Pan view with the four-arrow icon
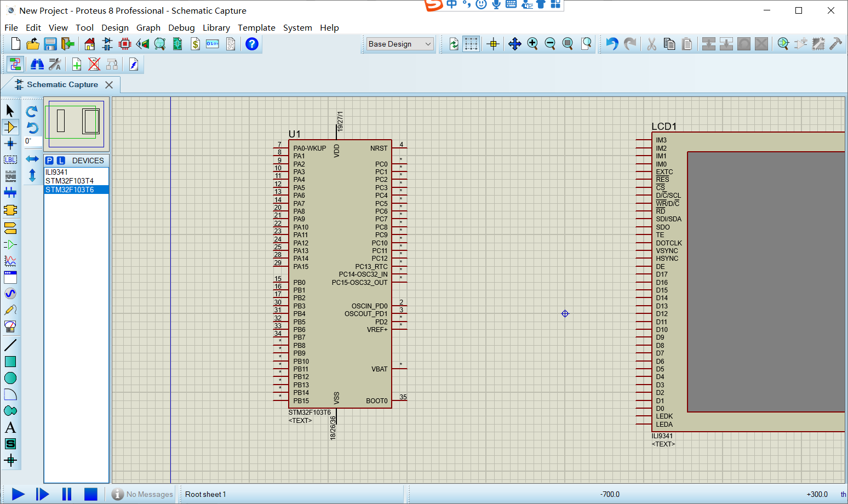This screenshot has height=504, width=848. click(515, 44)
